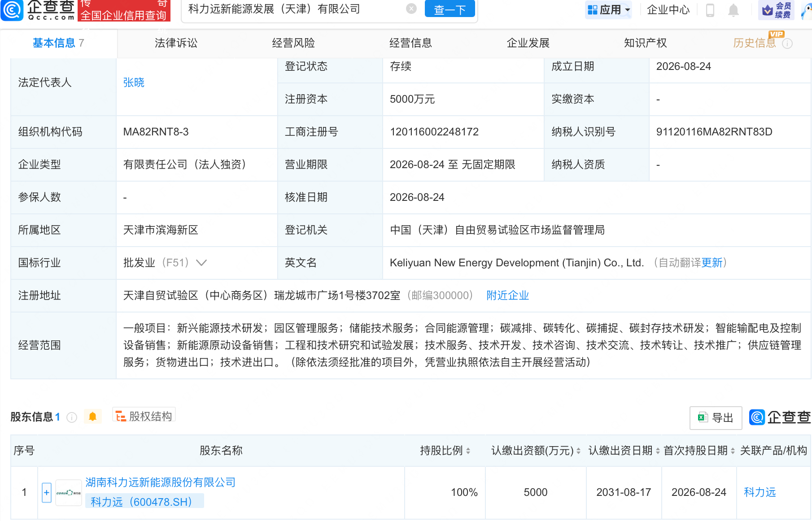
Task: Click 全国企业信用查询 red banner
Action: (x=124, y=11)
